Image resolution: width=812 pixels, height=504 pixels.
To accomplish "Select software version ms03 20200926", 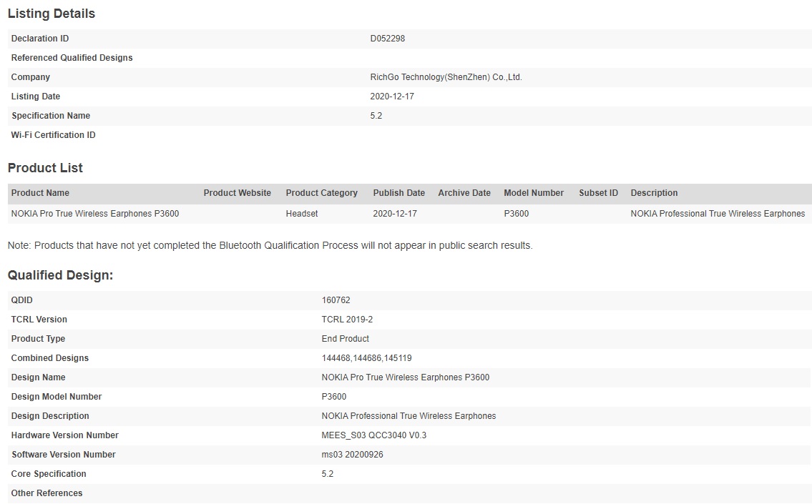I will pos(352,455).
